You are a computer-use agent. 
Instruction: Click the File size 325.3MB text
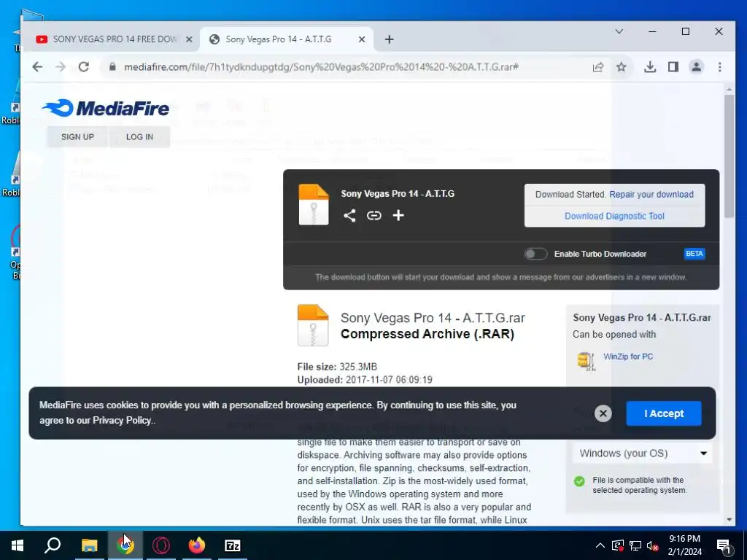(337, 367)
